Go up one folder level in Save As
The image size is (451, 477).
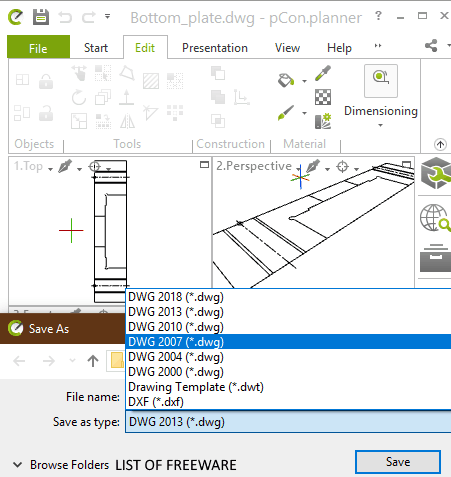pyautogui.click(x=93, y=361)
